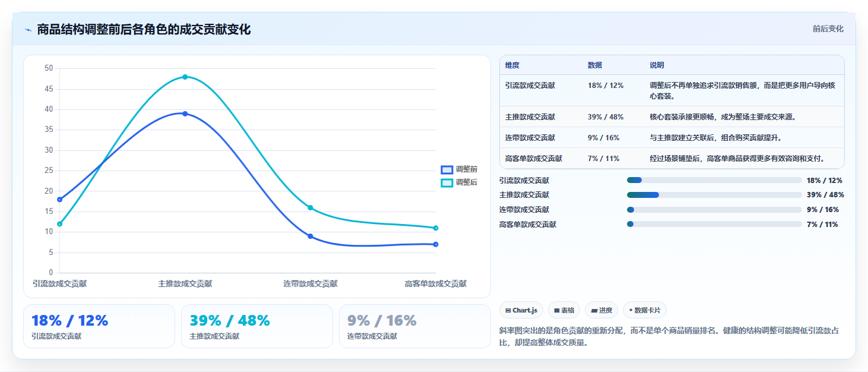This screenshot has width=868, height=372.
Task: Select the 调整后 point at 16 for 连带款
Action: [311, 207]
